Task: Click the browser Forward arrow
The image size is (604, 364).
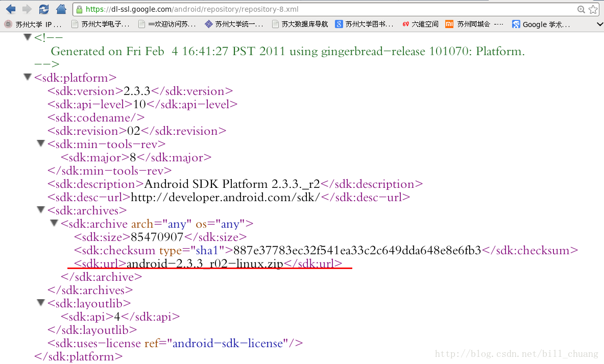Action: click(x=27, y=9)
